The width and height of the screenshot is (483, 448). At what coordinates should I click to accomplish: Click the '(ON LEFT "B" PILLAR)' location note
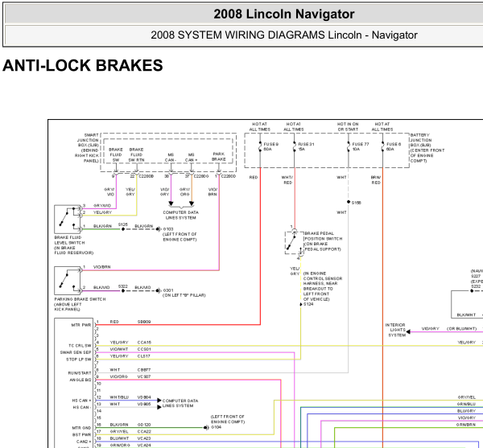click(184, 295)
